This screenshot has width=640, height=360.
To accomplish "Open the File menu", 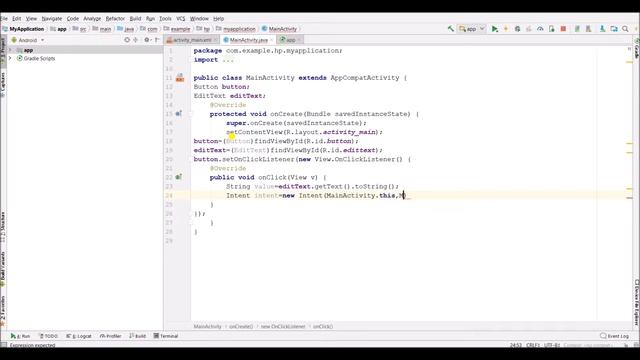I will tap(4, 18).
